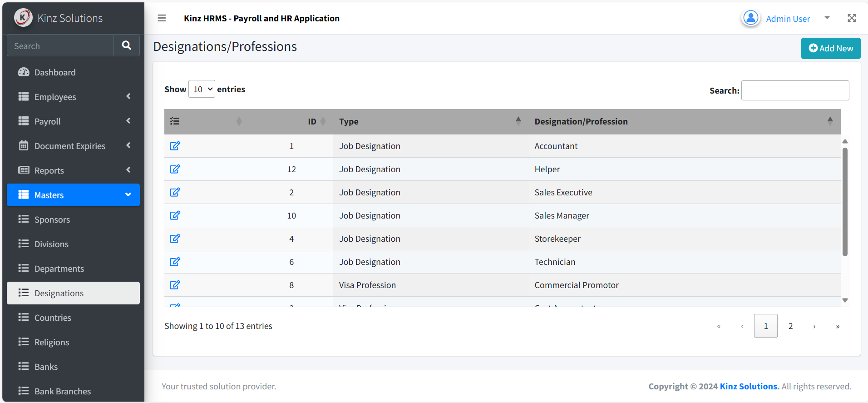Open the Kinz Solutions footer link
Viewport: 868px width, 403px height.
coord(750,386)
